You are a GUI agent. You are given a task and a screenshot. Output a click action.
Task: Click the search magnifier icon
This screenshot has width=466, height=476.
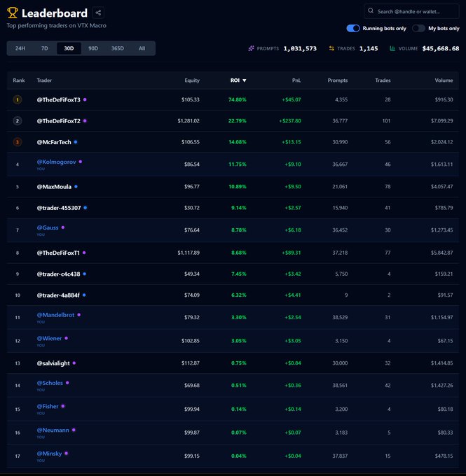coord(371,11)
